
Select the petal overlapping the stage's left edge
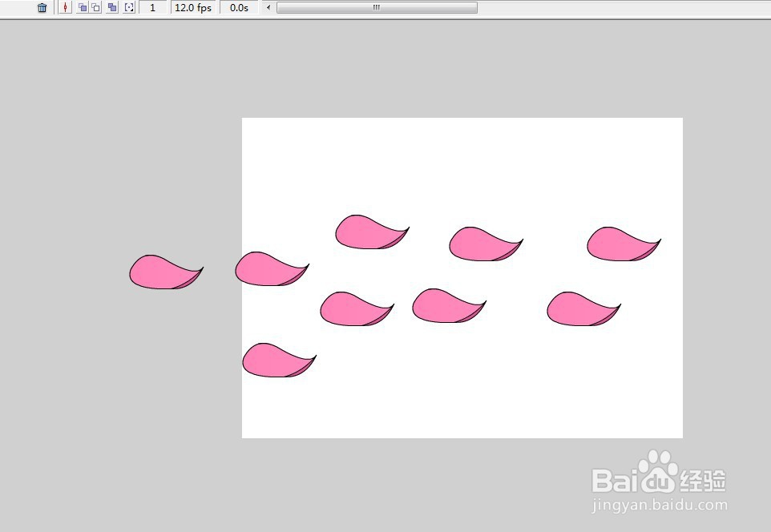click(x=272, y=268)
